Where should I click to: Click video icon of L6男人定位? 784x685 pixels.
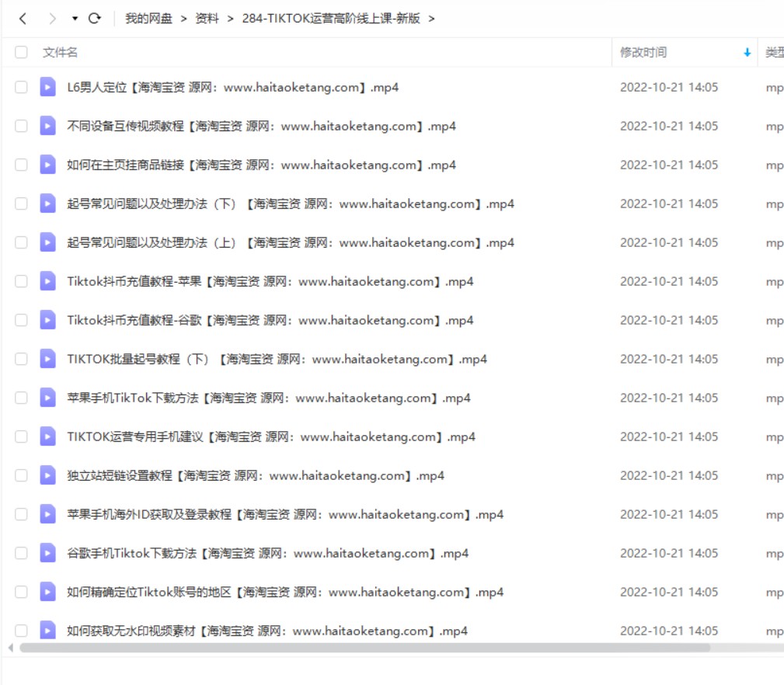(x=47, y=87)
